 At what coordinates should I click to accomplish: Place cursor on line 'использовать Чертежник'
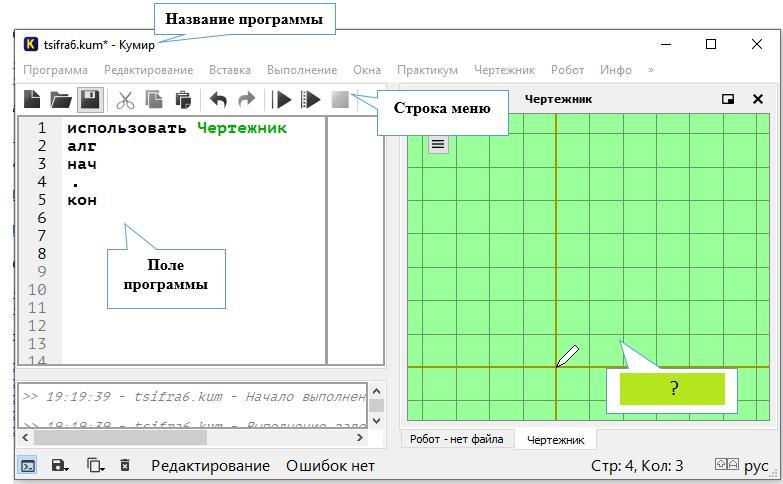click(177, 128)
